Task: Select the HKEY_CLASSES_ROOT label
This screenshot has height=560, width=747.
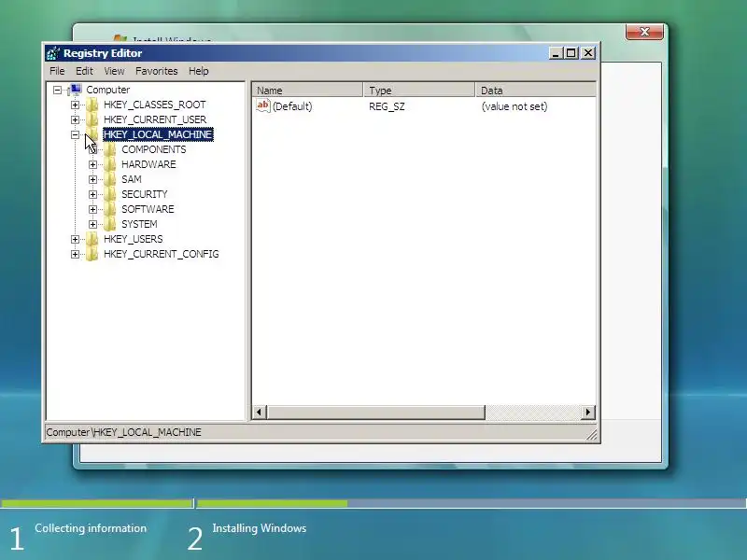Action: pyautogui.click(x=155, y=105)
